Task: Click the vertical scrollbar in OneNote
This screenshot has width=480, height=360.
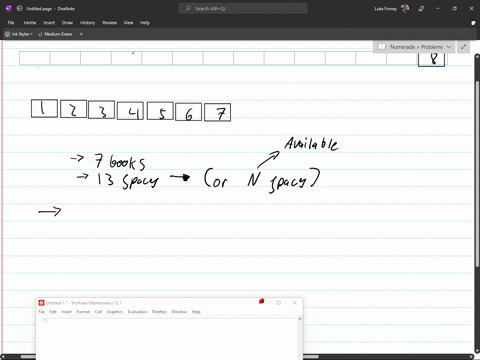Action: coord(477,173)
